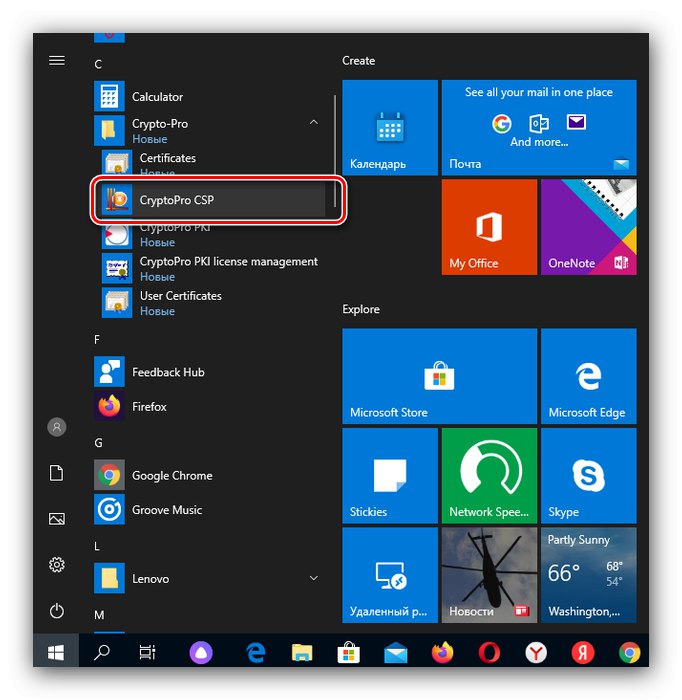Open Groove Music
682x700 pixels.
click(209, 509)
